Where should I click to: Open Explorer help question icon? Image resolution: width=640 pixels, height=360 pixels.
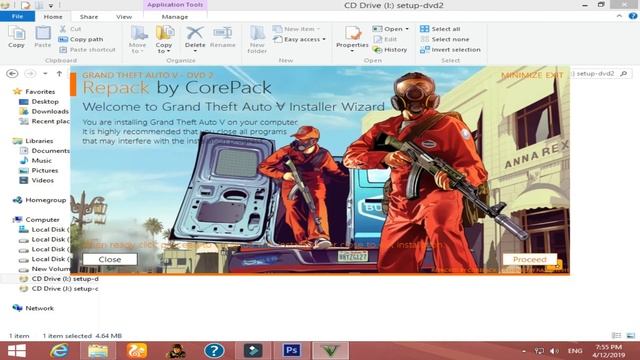tap(633, 16)
